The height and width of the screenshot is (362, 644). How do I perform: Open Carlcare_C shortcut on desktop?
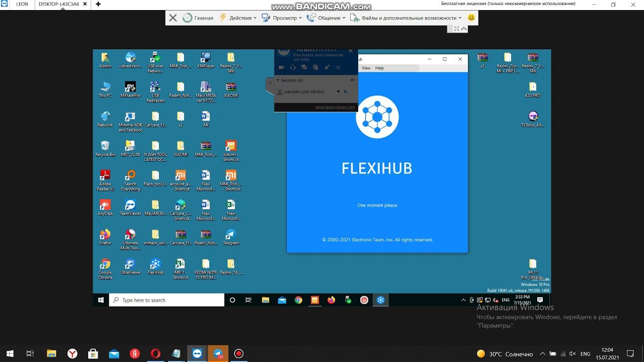[181, 210]
